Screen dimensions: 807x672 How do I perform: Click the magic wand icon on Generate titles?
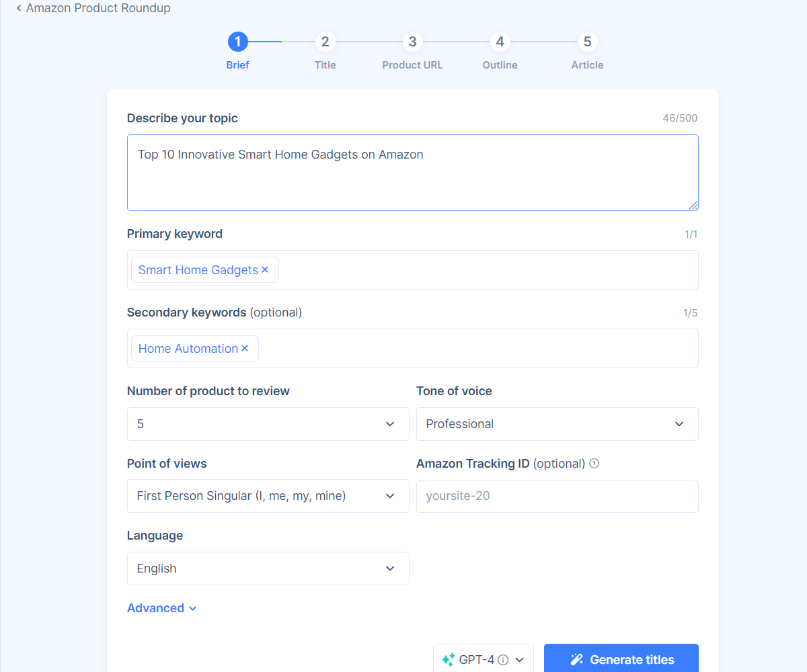pos(577,659)
